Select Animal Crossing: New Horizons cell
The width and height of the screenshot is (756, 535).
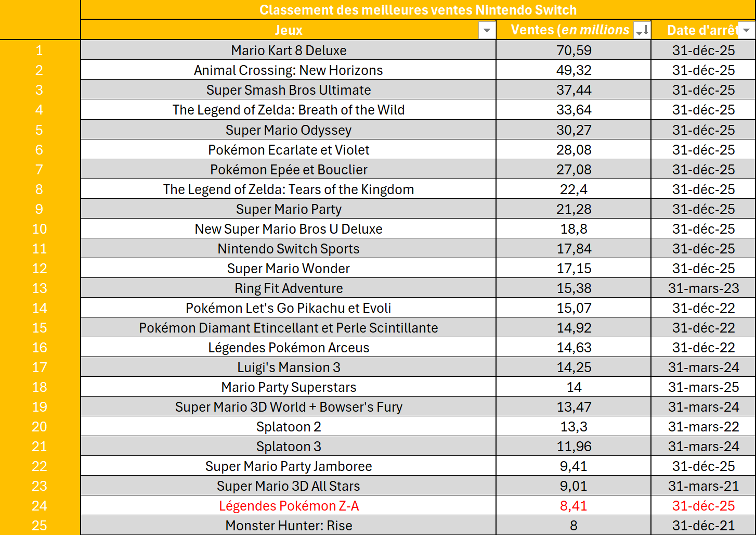pos(289,70)
